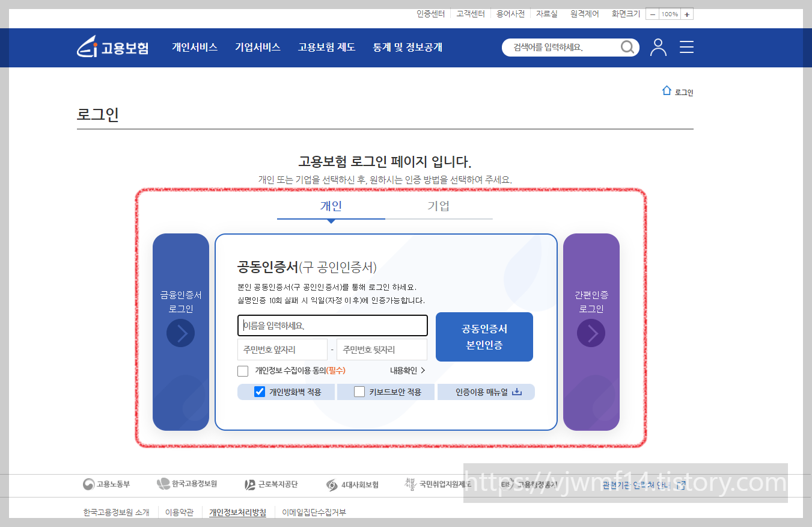Click the 금융인증서 로그인 arrow circle
The height and width of the screenshot is (527, 812).
tap(180, 333)
